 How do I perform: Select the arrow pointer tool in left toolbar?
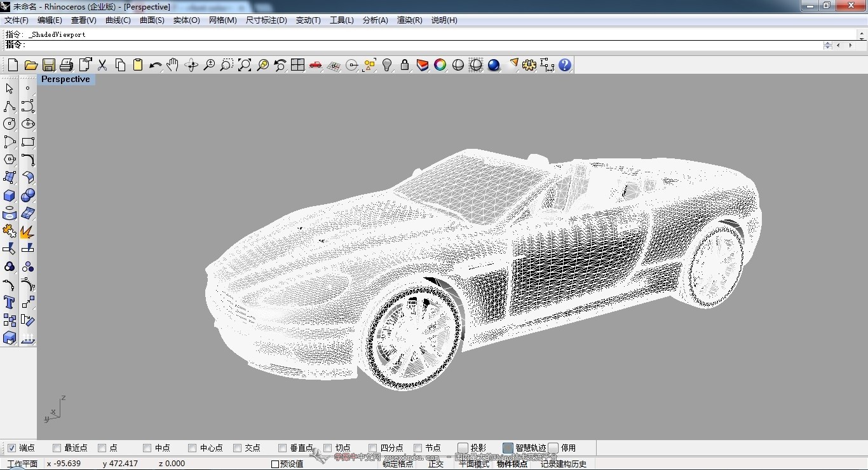tap(10, 88)
